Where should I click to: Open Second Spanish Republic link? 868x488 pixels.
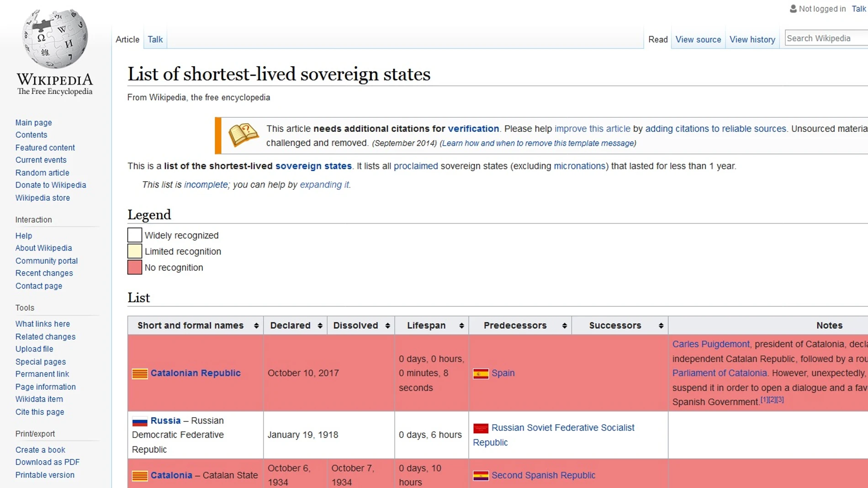click(x=543, y=475)
